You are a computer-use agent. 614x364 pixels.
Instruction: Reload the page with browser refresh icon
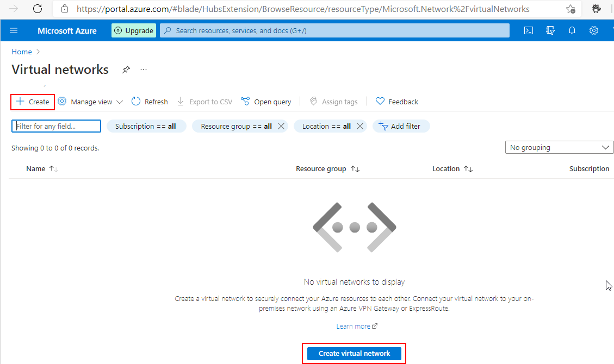pos(38,9)
